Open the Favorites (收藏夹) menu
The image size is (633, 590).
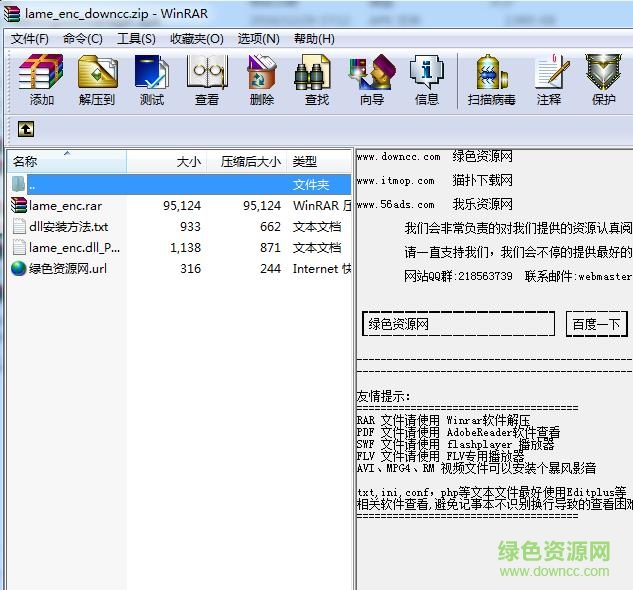point(197,38)
